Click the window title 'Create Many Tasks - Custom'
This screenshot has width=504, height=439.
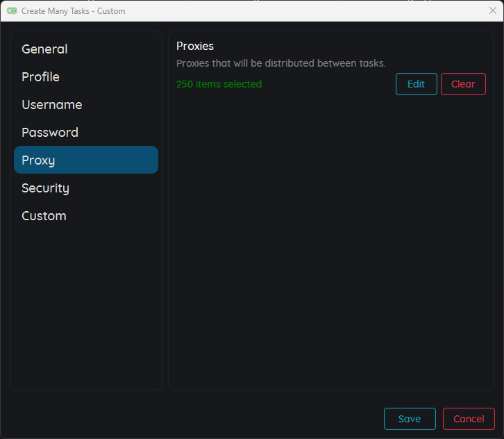74,11
